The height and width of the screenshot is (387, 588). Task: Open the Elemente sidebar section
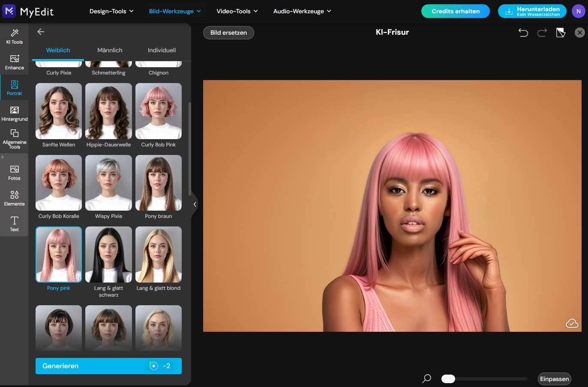pyautogui.click(x=14, y=198)
